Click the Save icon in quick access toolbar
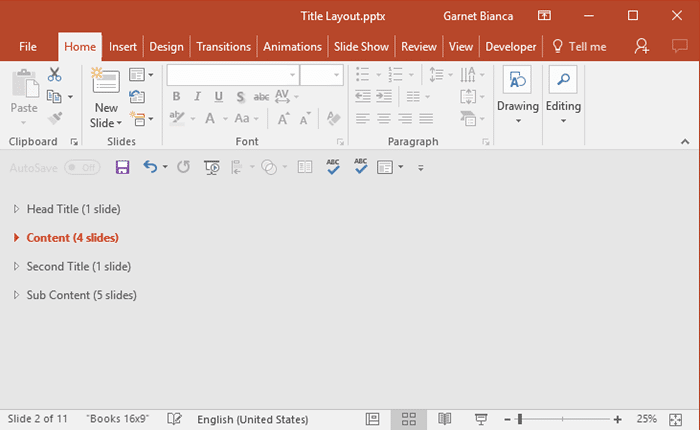This screenshot has width=700, height=430. pos(123,167)
